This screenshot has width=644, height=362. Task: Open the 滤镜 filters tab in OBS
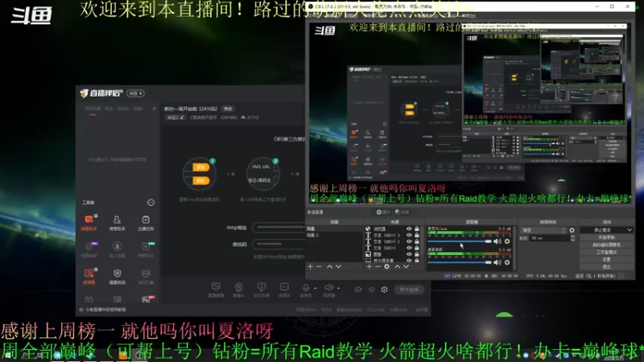402,212
